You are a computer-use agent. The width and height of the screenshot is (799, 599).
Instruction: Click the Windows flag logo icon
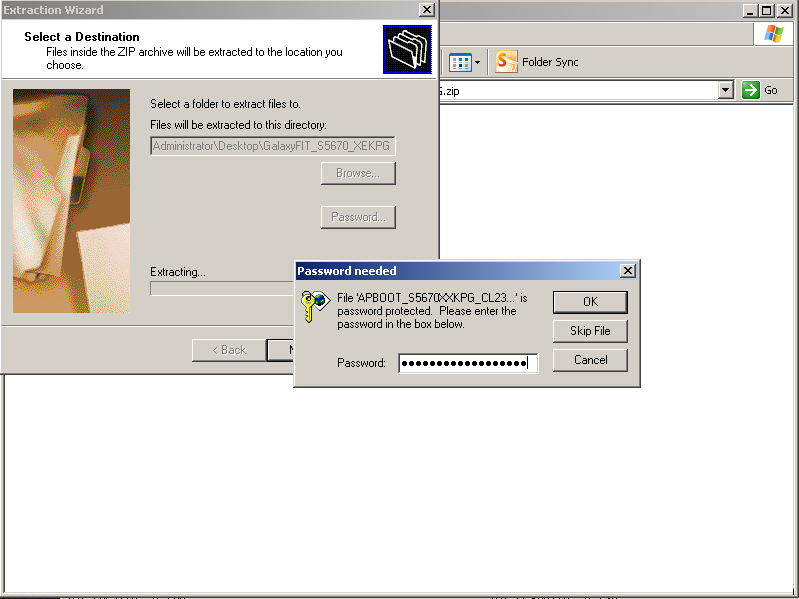tap(774, 34)
